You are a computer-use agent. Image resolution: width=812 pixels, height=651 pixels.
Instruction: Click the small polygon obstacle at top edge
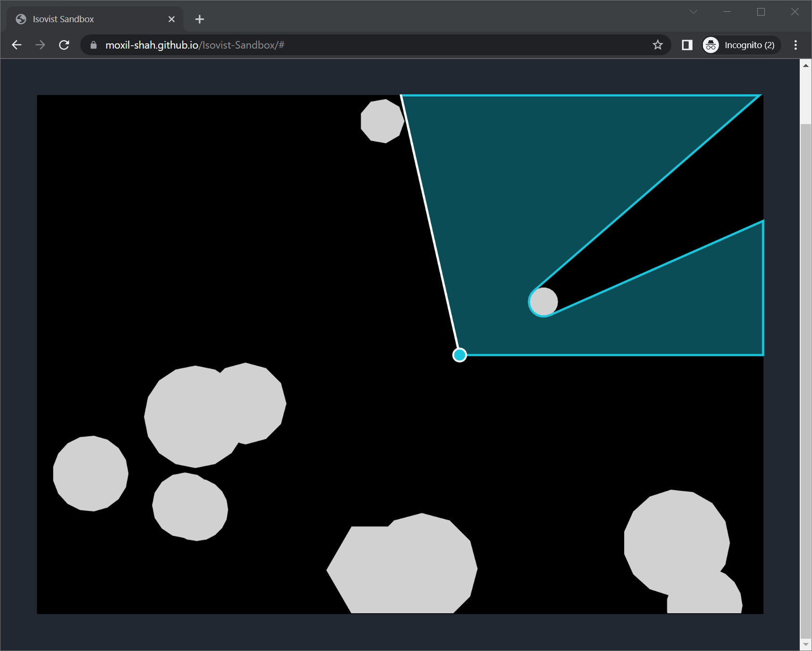pos(382,121)
